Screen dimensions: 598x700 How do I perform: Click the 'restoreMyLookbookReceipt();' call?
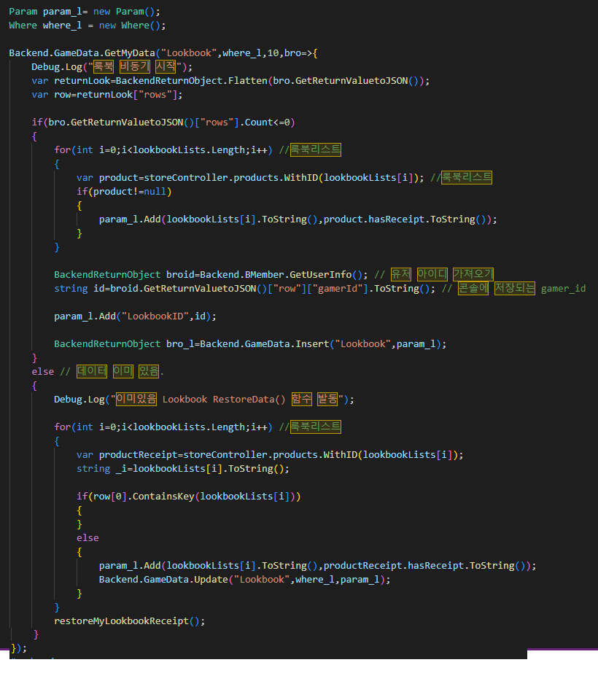(x=130, y=621)
